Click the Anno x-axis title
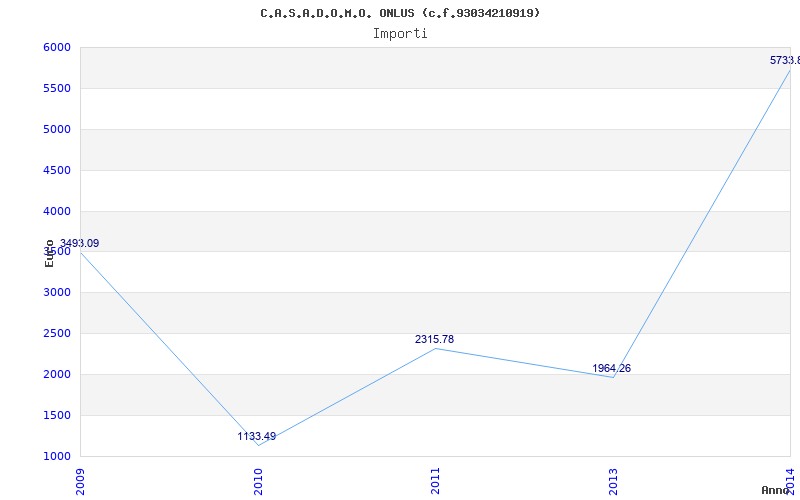 [775, 490]
